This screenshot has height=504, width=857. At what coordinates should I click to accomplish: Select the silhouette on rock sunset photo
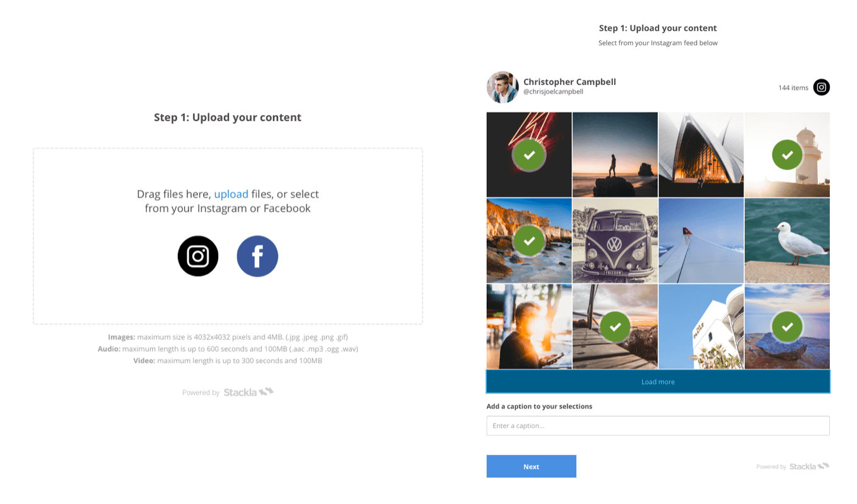coord(615,155)
